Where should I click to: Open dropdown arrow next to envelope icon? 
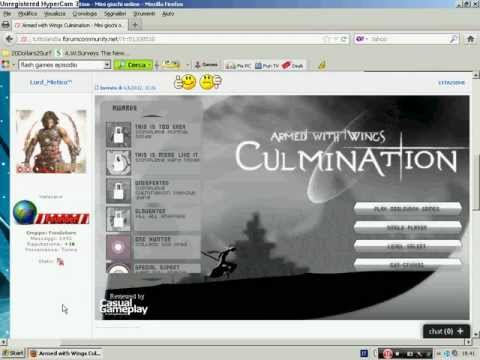(187, 65)
